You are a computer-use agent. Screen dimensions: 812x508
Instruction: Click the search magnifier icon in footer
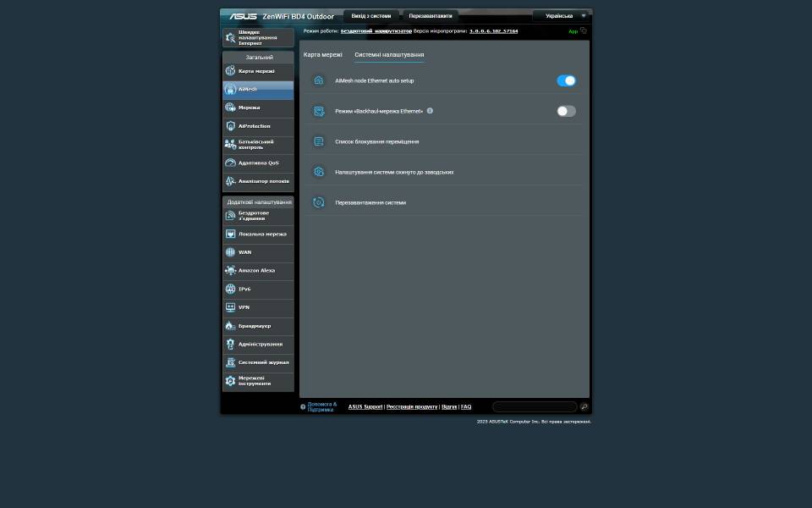point(584,407)
